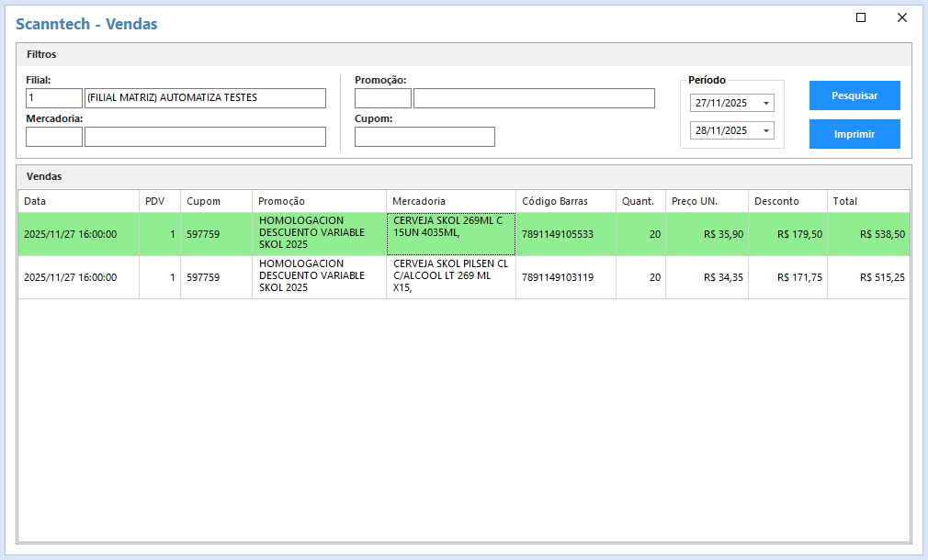
Task: Click the Pesquisar button
Action: [x=854, y=95]
